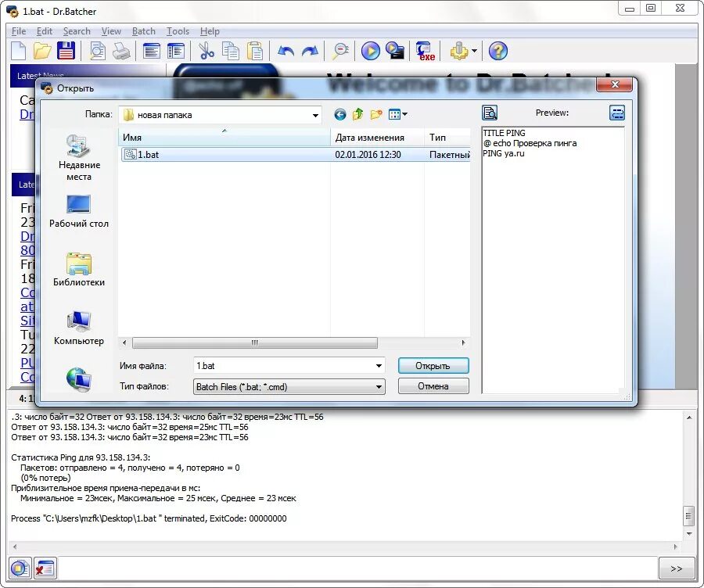Expand the Имя файла combo box arrow
The width and height of the screenshot is (704, 588).
pyautogui.click(x=379, y=366)
